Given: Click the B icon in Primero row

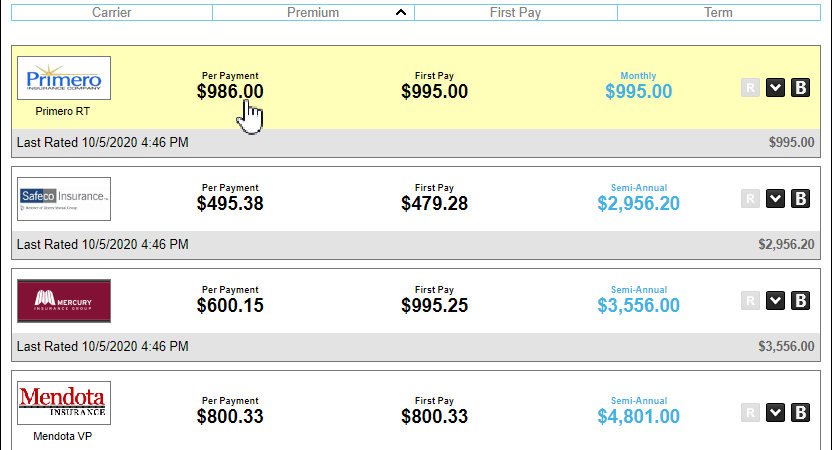Looking at the screenshot, I should click(x=800, y=88).
